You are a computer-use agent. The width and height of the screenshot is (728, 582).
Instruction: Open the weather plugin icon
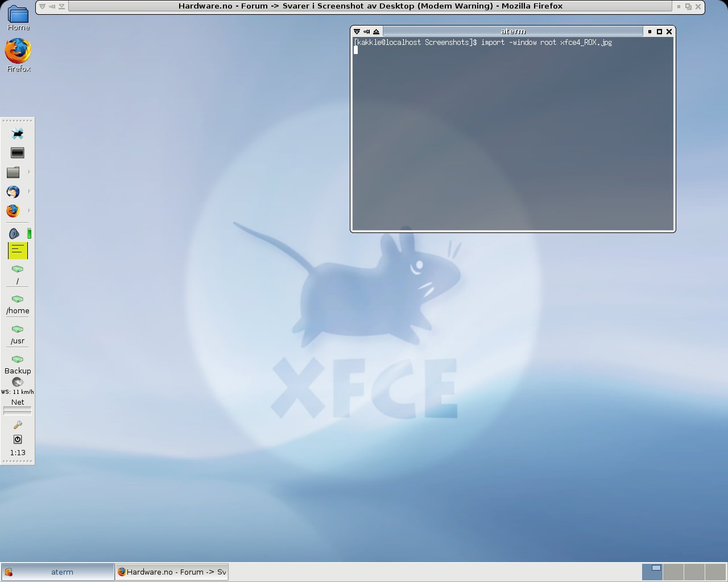point(18,383)
